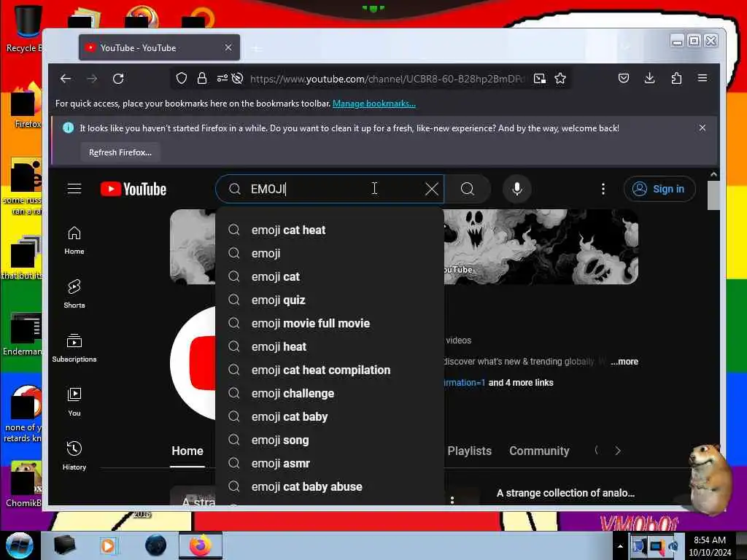This screenshot has height=560, width=747.
Task: Select suggestion 'emoji cat heat compilation'
Action: tap(330, 370)
